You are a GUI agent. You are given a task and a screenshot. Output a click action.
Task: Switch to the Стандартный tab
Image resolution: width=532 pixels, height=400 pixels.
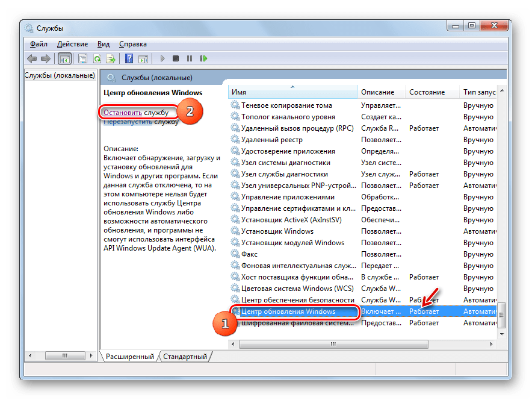pos(185,357)
